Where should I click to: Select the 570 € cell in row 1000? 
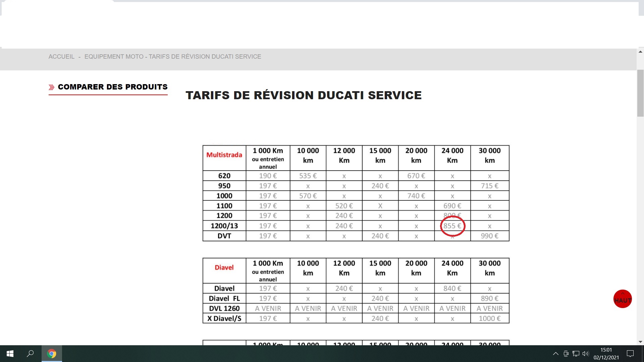(x=308, y=196)
